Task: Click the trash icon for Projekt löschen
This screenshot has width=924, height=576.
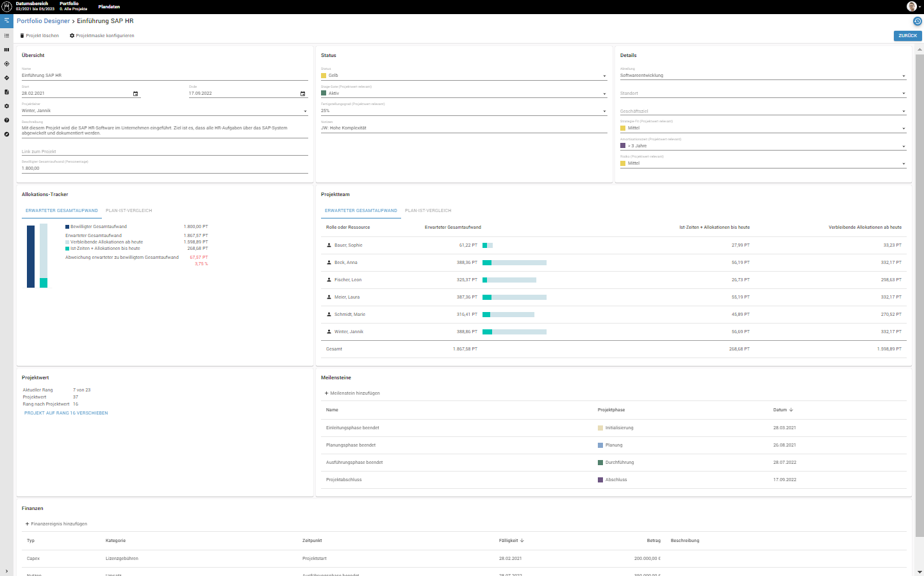Action: (x=22, y=36)
